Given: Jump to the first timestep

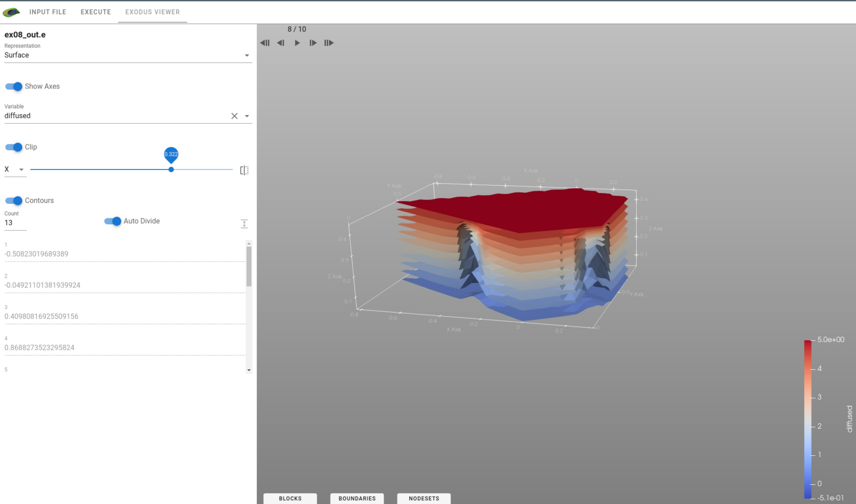Looking at the screenshot, I should [265, 43].
